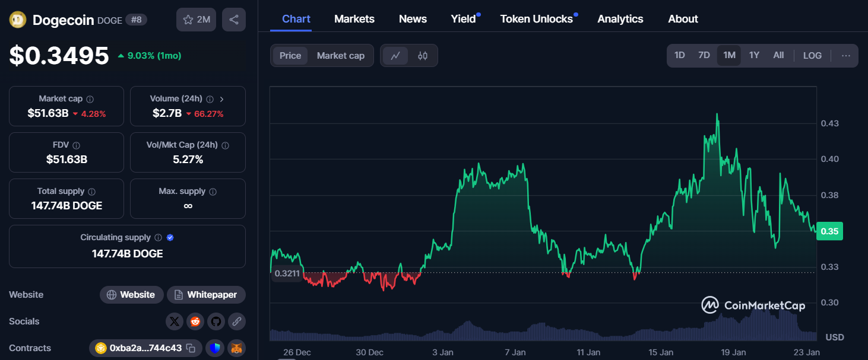868x360 pixels.
Task: Open the chain-link social icon
Action: (236, 321)
